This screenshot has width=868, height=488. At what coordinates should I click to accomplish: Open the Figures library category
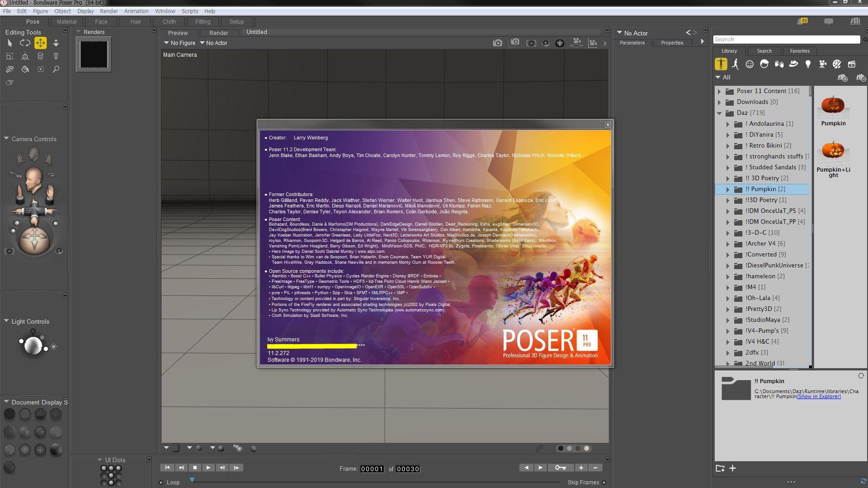[x=721, y=64]
